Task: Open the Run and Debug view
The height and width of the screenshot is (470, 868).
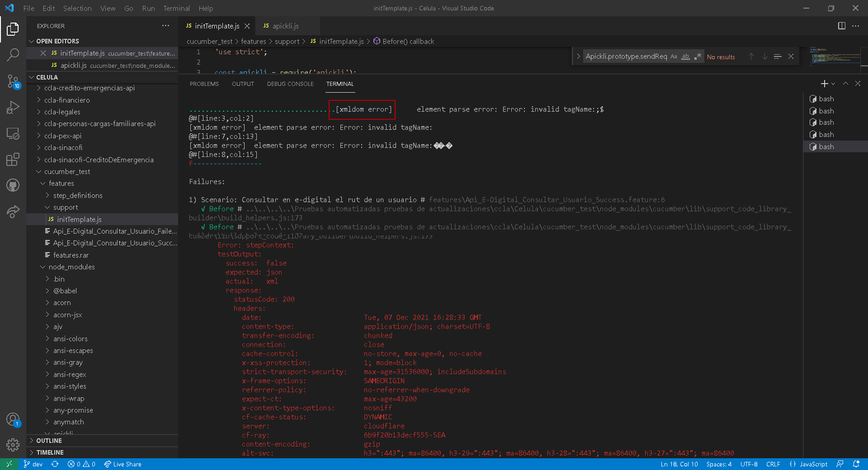Action: click(x=13, y=107)
